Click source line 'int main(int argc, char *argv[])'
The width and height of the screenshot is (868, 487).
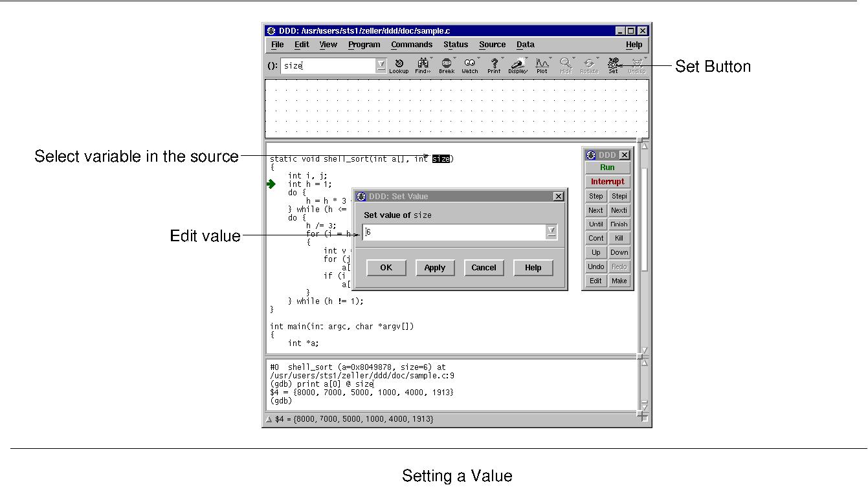click(x=342, y=327)
